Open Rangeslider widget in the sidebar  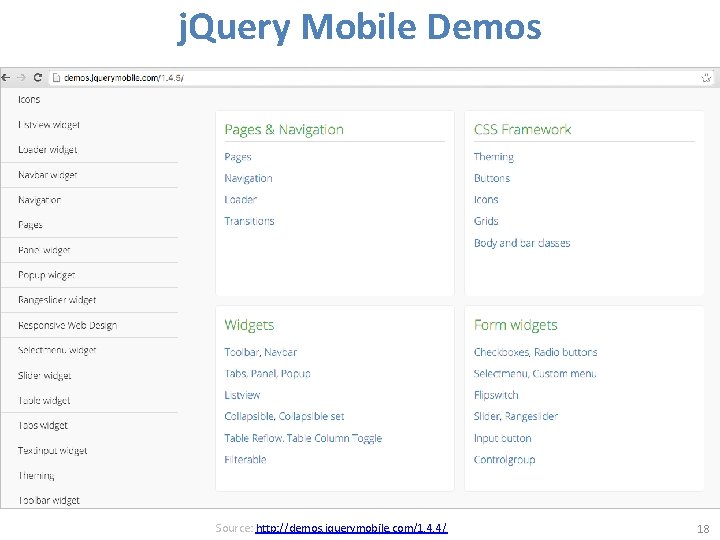coord(57,300)
